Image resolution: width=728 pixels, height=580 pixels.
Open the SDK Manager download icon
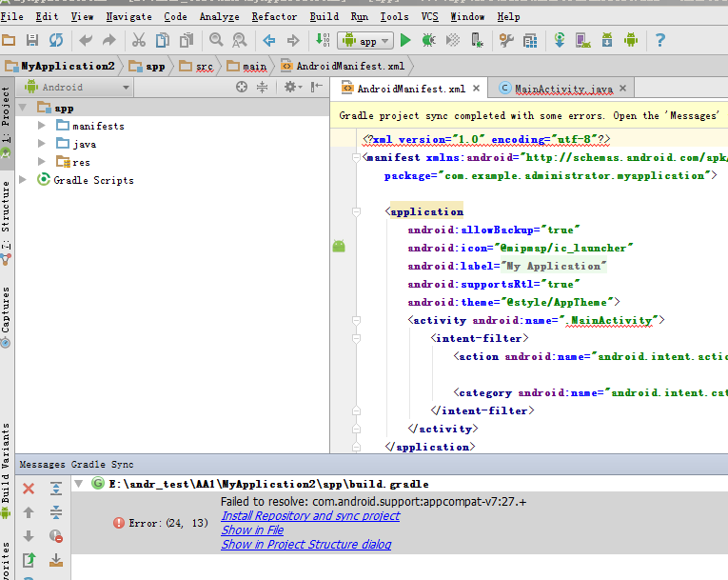coord(607,40)
